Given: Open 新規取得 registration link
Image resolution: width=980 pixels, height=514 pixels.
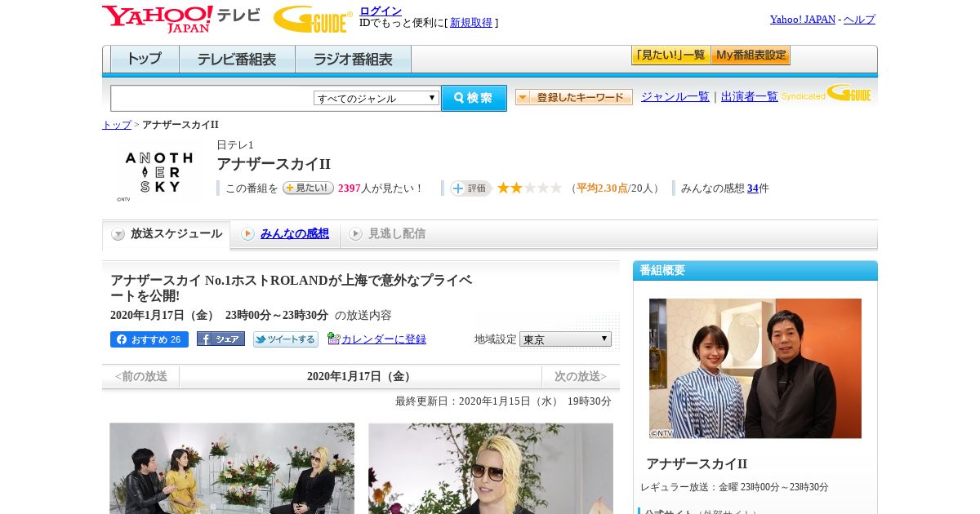Looking at the screenshot, I should click(x=471, y=23).
